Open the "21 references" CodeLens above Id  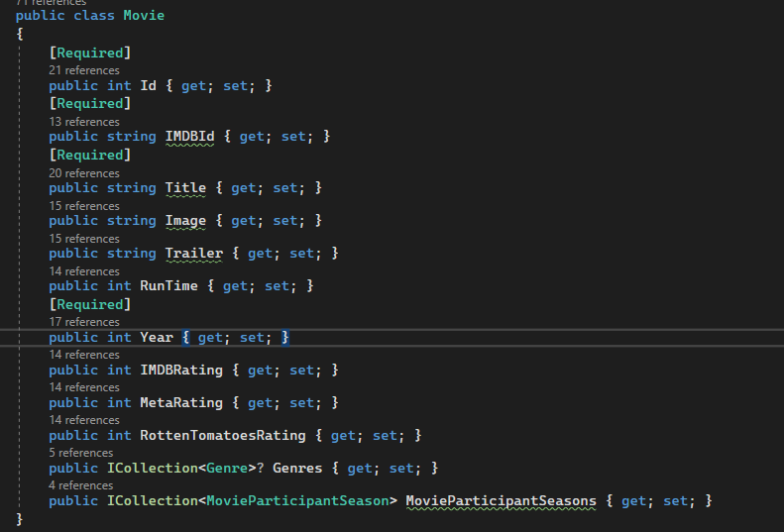pos(84,70)
